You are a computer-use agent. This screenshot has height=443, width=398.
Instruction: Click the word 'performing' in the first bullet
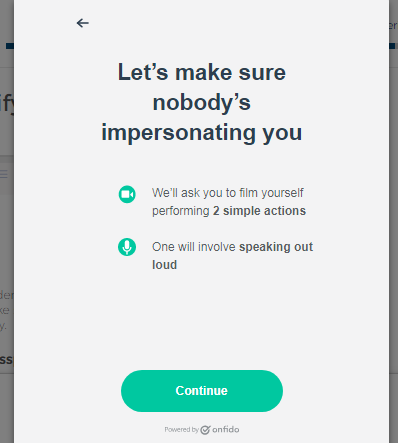pos(181,211)
